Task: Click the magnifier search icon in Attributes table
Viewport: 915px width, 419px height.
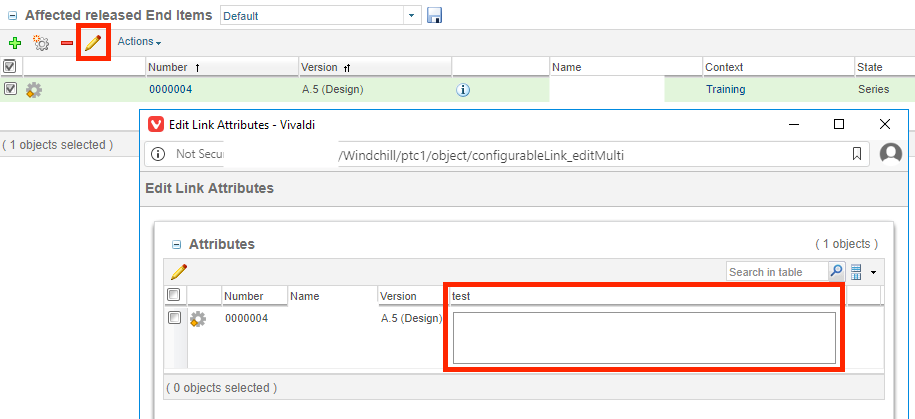Action: (x=837, y=271)
